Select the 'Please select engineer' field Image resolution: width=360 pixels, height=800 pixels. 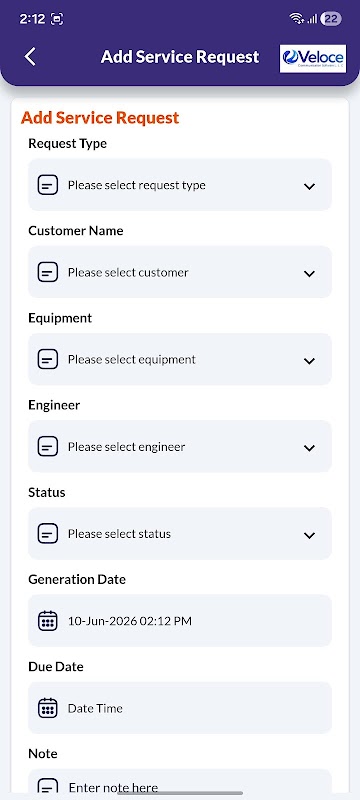pyautogui.click(x=180, y=446)
